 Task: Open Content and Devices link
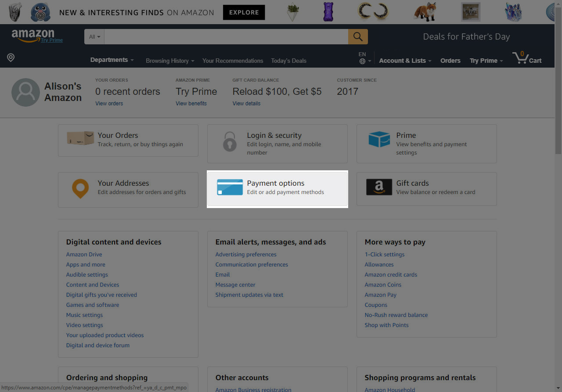[x=93, y=285]
